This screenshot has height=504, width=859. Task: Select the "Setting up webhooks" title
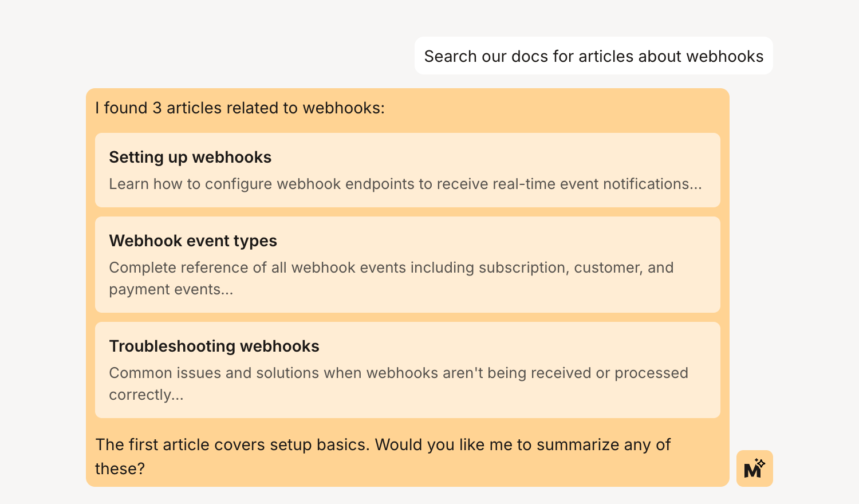point(190,157)
